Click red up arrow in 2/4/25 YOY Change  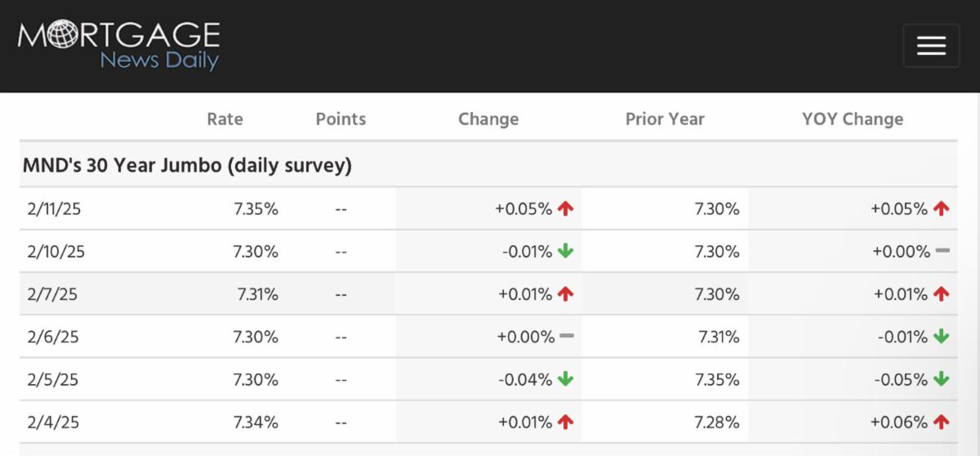pyautogui.click(x=941, y=422)
